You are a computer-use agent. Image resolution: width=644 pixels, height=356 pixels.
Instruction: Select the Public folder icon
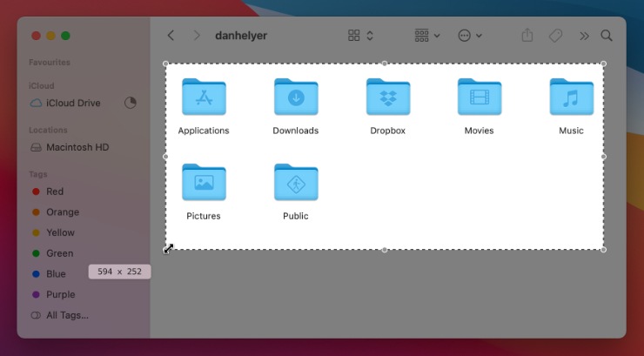296,182
